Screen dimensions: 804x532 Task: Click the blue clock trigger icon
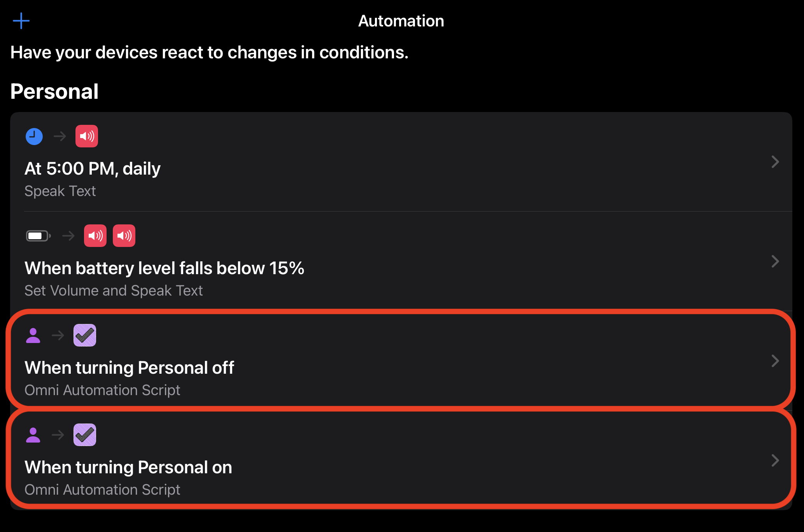click(x=34, y=136)
